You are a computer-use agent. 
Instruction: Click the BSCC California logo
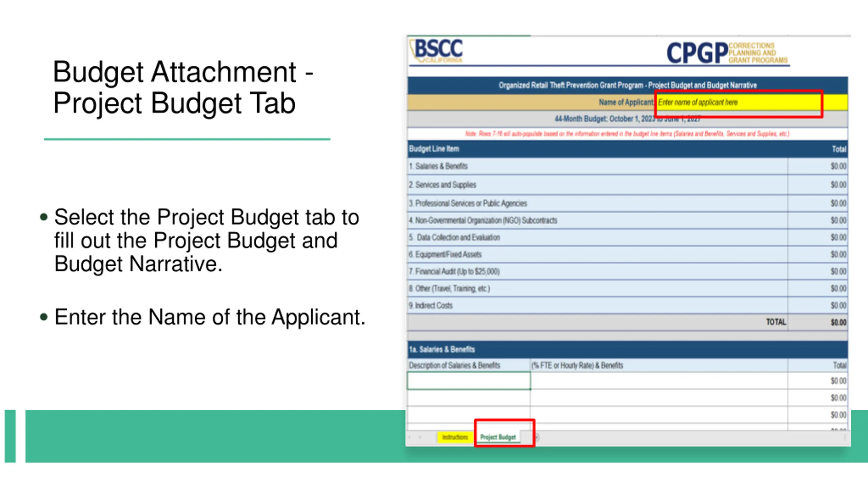click(x=436, y=51)
